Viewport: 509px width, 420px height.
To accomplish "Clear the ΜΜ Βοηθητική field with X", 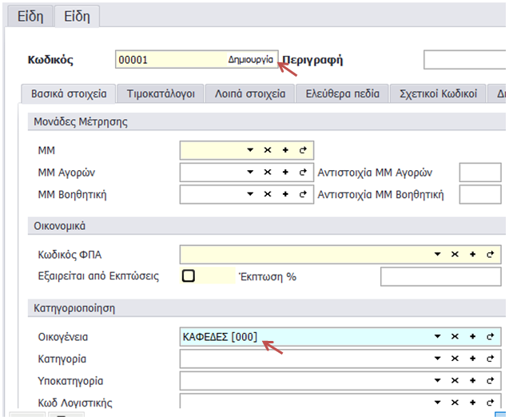I will coord(268,194).
